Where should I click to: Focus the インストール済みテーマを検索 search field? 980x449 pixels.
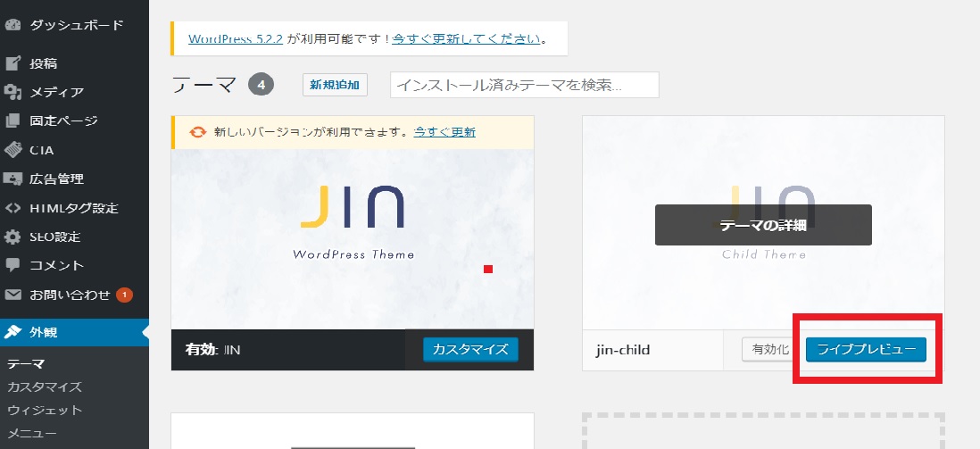click(525, 85)
